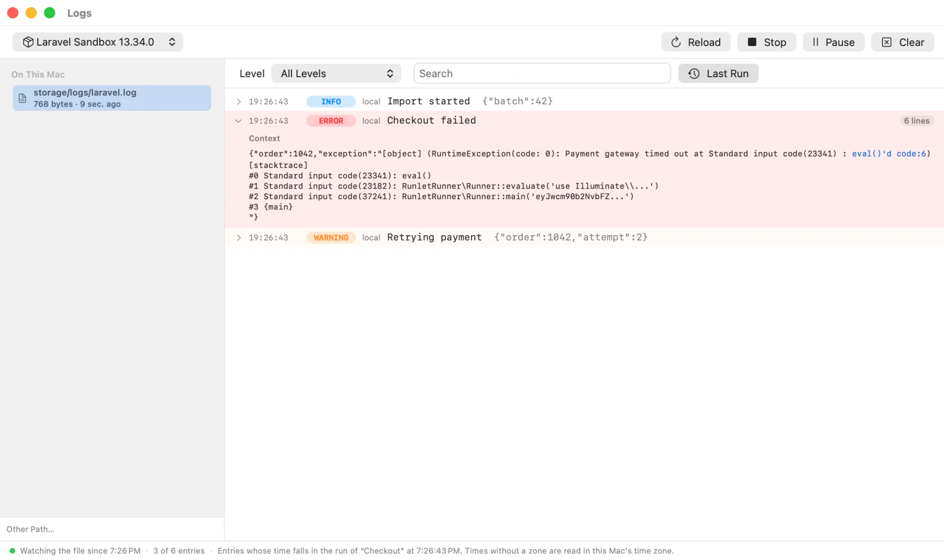Click the #2 stack frame Runner::main line
Screen dimensions: 944x560
click(441, 196)
